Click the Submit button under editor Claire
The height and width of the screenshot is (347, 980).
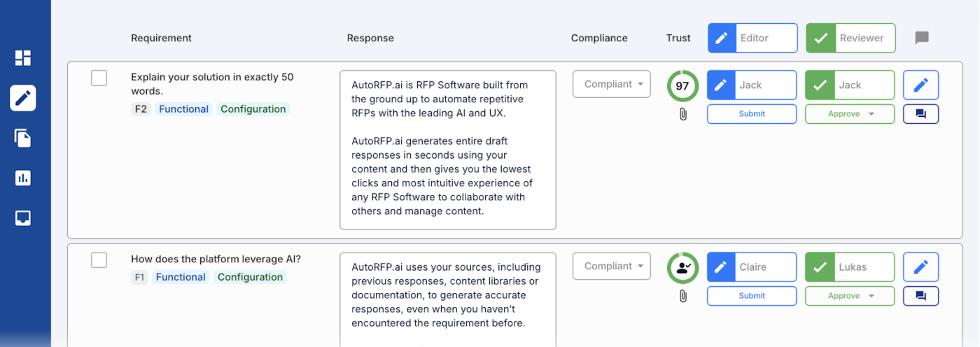click(752, 296)
